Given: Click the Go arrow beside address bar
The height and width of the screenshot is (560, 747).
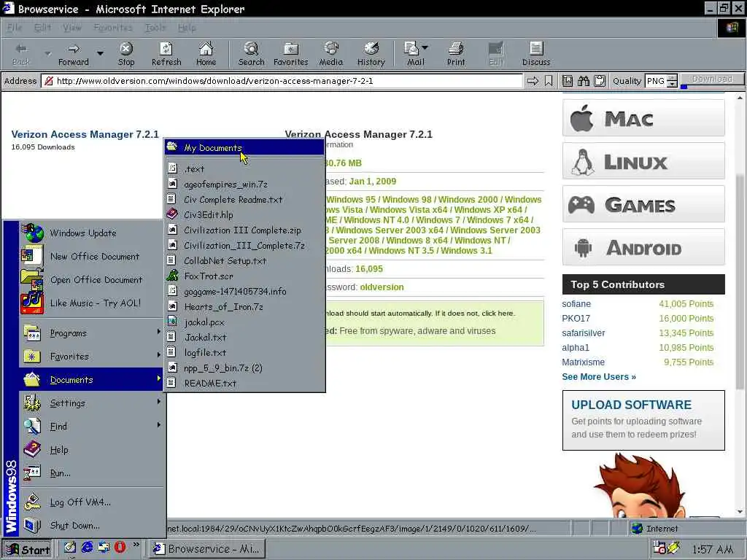Looking at the screenshot, I should [533, 81].
